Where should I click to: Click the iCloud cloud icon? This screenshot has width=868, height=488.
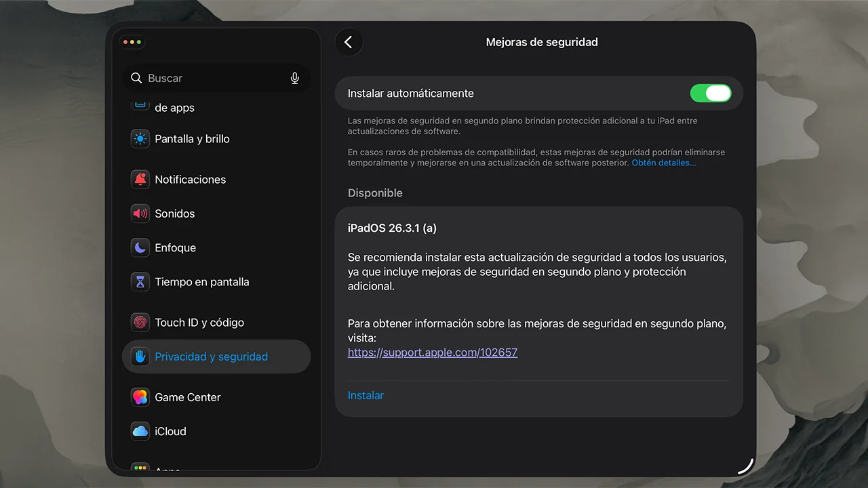pos(140,431)
